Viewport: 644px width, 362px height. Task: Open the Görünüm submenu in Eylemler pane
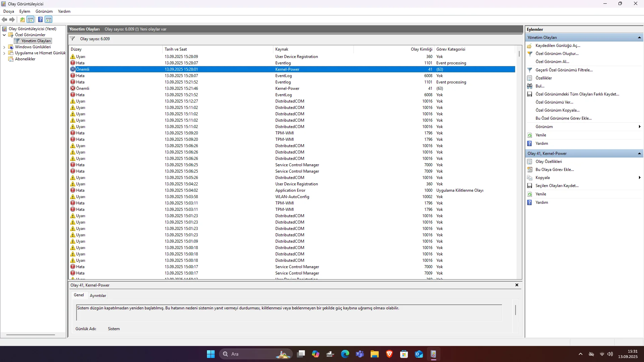pyautogui.click(x=584, y=127)
